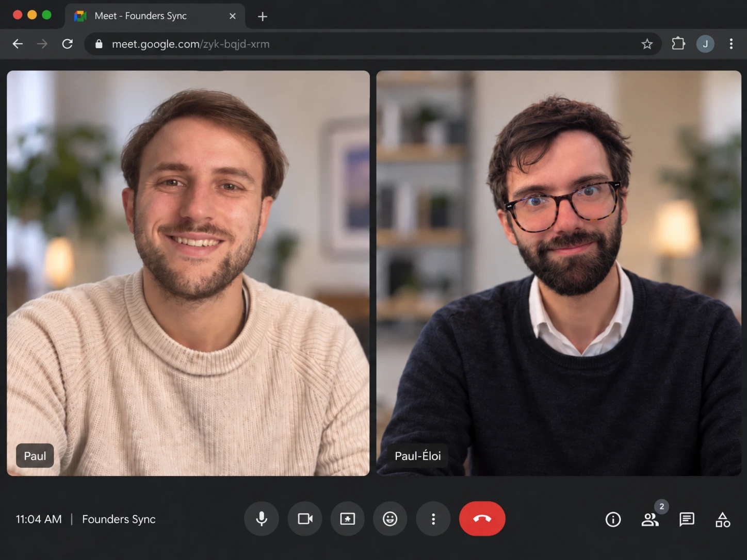Screen dimensions: 747x560
Task: Mute the microphone
Action: click(262, 519)
